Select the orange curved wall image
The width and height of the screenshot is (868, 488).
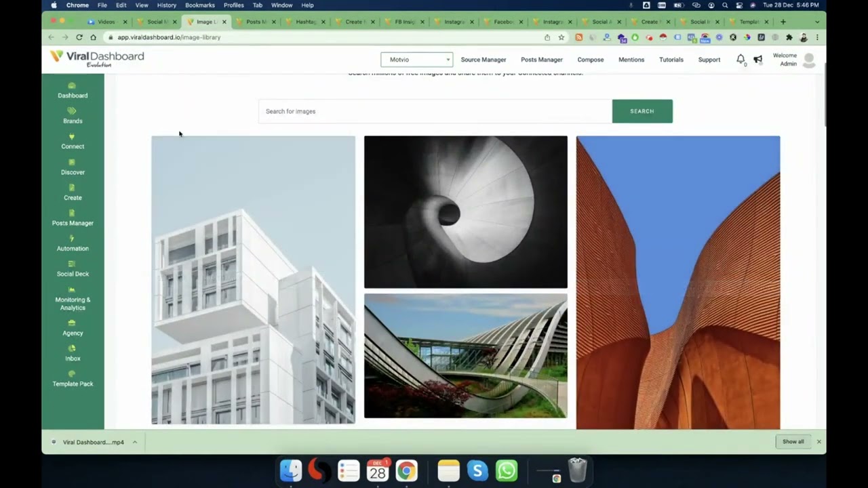[678, 283]
